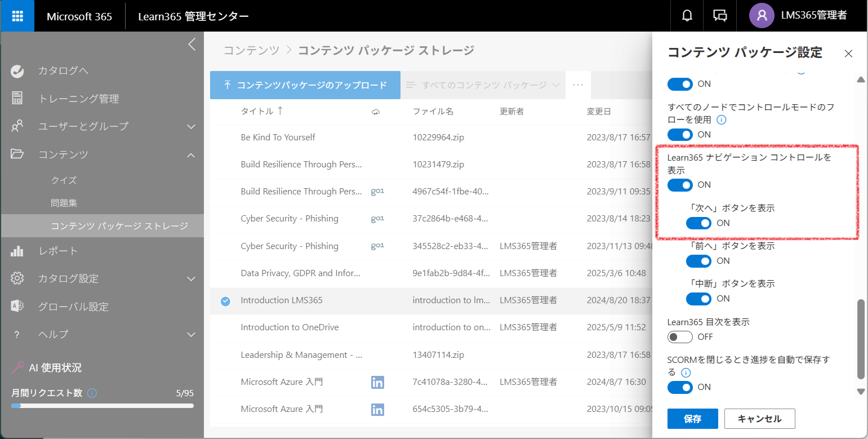Click go1 icon on the 4967c54f-1fbe row
Image resolution: width=868 pixels, height=439 pixels.
point(377,192)
